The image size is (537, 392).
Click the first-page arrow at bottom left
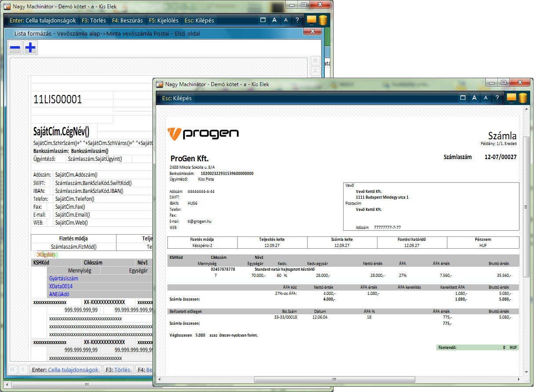coord(13,370)
